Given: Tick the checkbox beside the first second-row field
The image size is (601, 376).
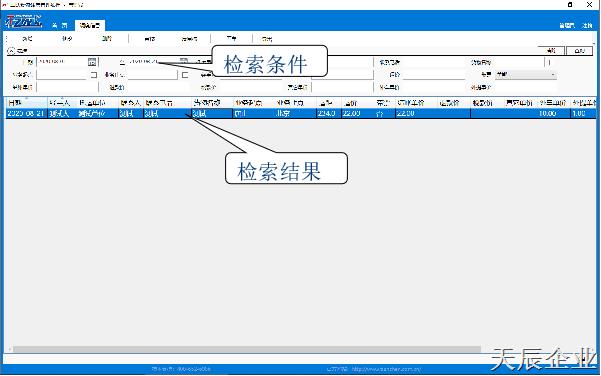Looking at the screenshot, I should tap(94, 75).
